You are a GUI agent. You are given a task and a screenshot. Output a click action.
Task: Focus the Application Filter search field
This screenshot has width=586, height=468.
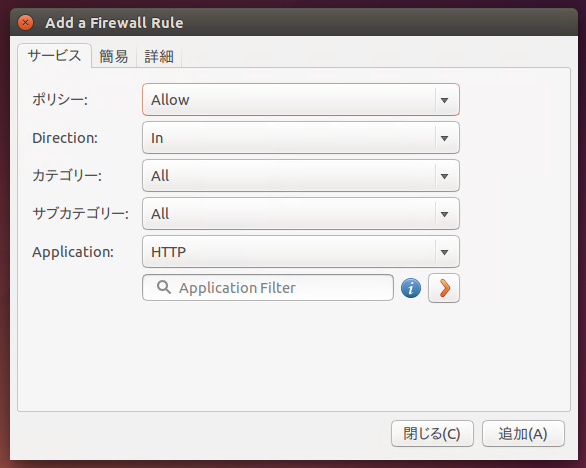tap(268, 287)
